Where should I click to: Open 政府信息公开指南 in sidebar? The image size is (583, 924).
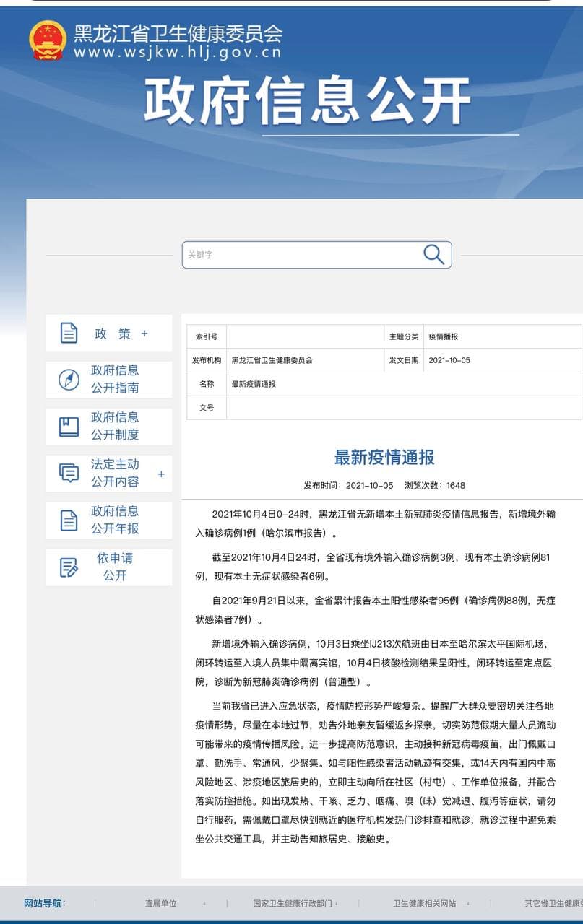click(x=109, y=380)
